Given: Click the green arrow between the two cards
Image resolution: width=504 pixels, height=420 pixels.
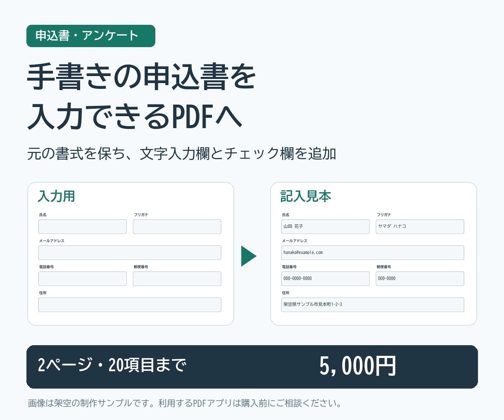Looking at the screenshot, I should click(248, 256).
